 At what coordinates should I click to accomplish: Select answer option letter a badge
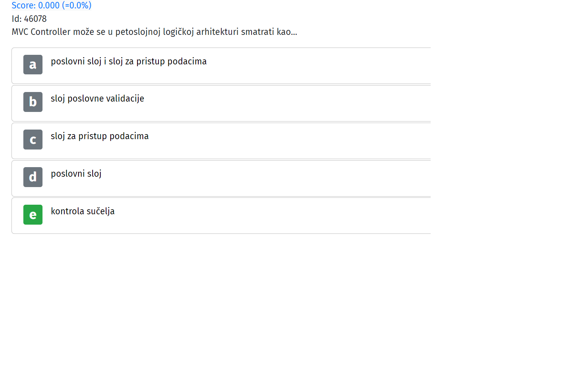(x=33, y=64)
